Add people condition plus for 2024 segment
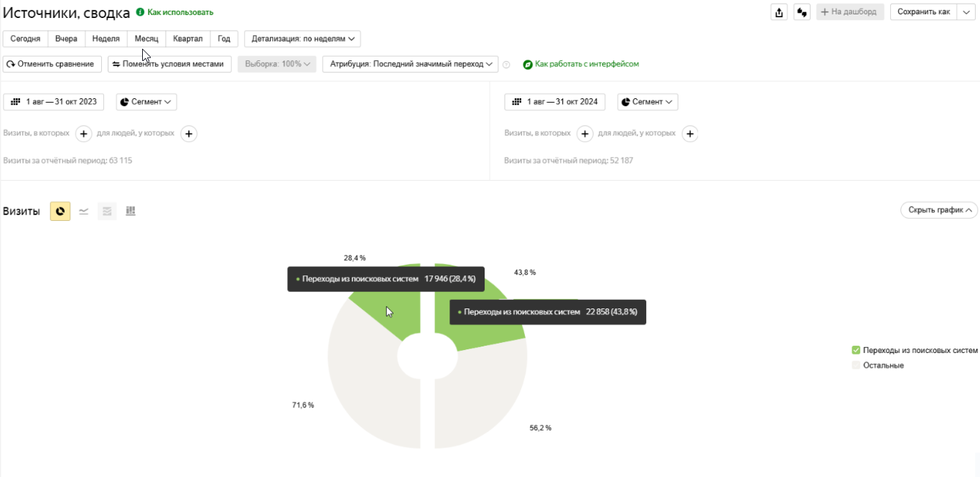980x477 pixels. click(x=690, y=133)
